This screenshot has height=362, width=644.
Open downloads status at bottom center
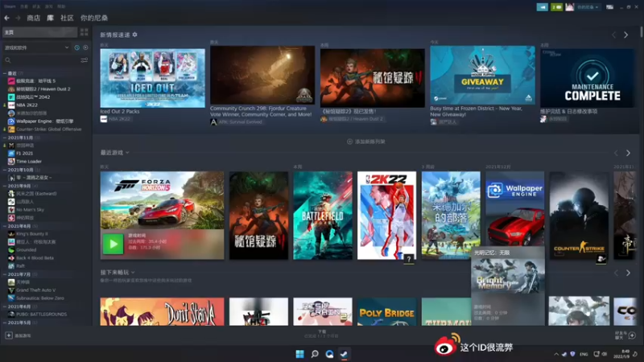[x=321, y=334]
